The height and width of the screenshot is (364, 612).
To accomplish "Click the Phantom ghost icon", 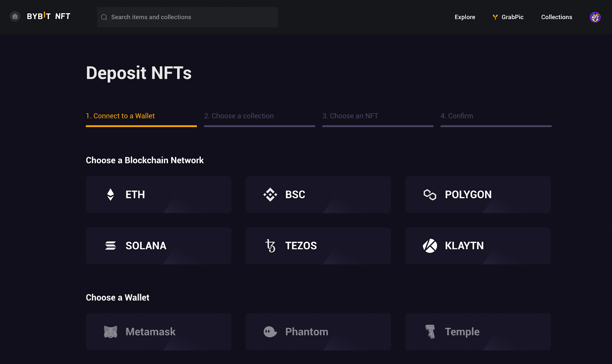I will pyautogui.click(x=270, y=331).
